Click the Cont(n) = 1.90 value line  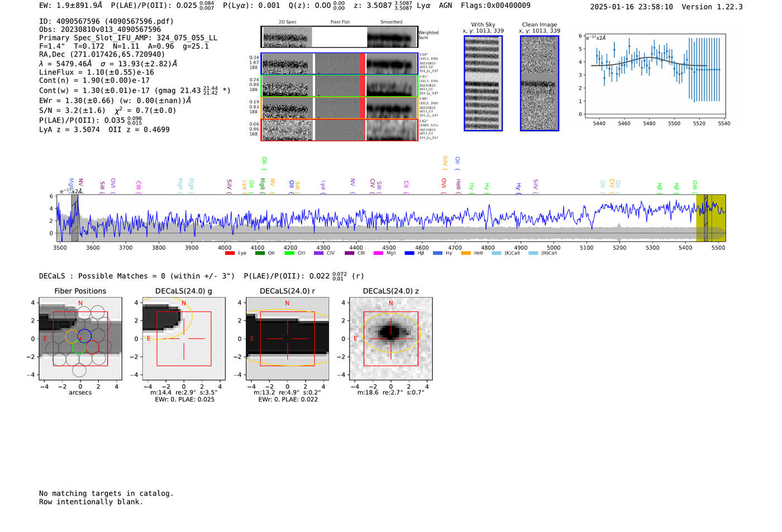(94, 80)
